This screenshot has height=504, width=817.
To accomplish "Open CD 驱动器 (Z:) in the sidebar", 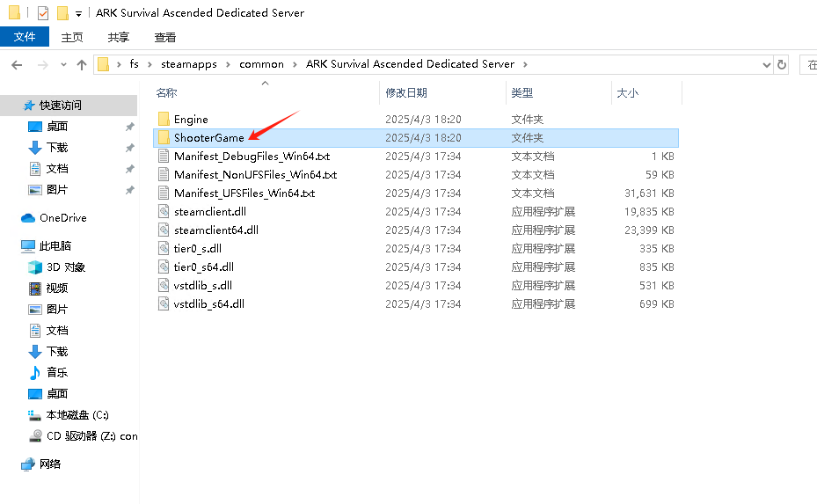I will pos(83,436).
